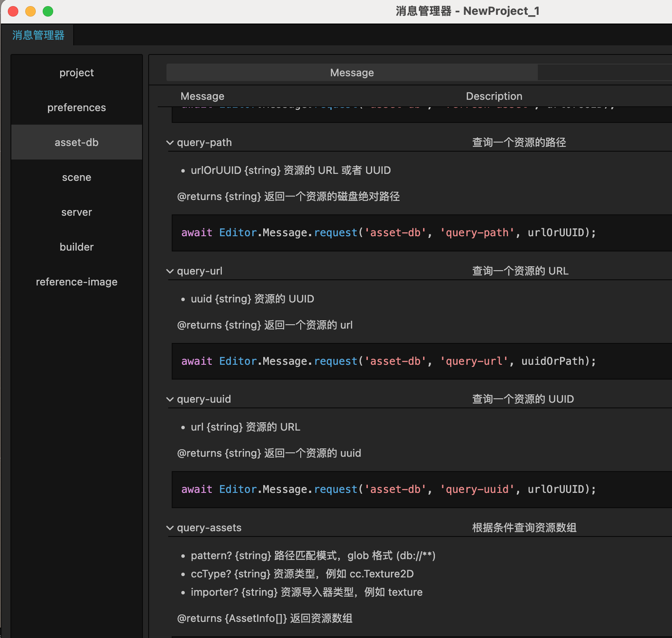Click the Message column header
Image resolution: width=672 pixels, height=638 pixels.
pos(202,96)
